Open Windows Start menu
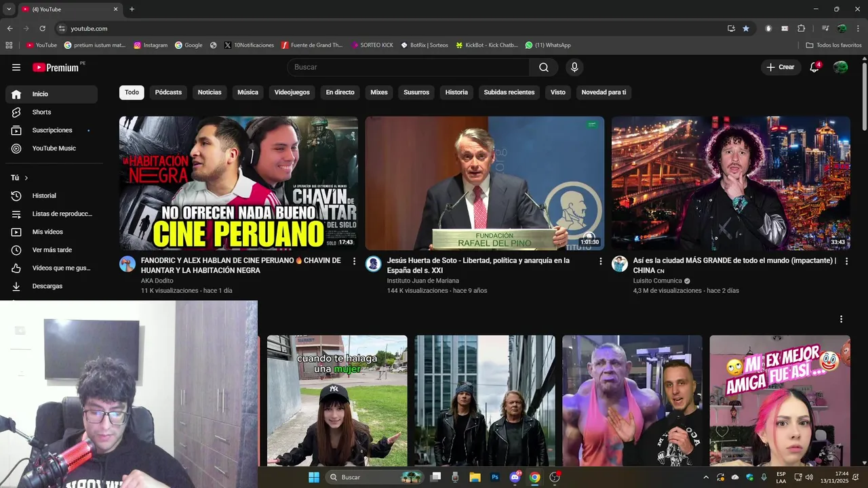 pyautogui.click(x=314, y=477)
